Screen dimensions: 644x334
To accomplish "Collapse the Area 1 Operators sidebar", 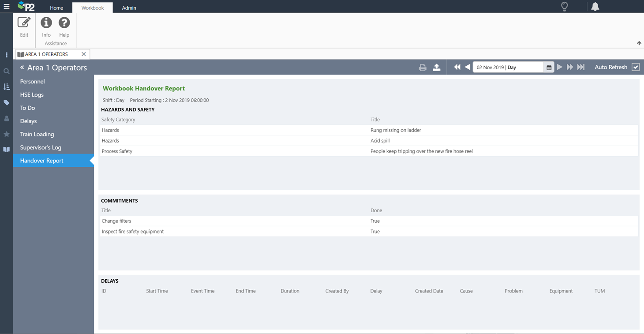I will (22, 68).
